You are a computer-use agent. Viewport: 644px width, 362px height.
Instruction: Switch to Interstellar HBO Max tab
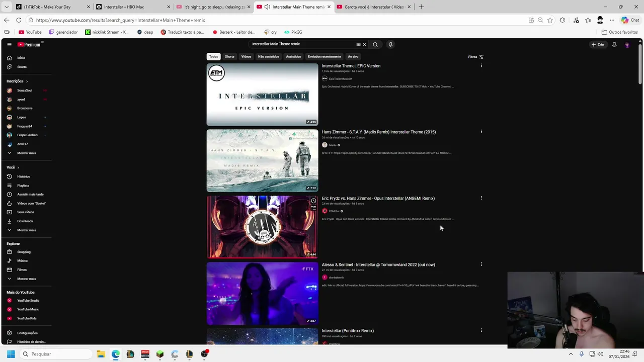point(132,7)
